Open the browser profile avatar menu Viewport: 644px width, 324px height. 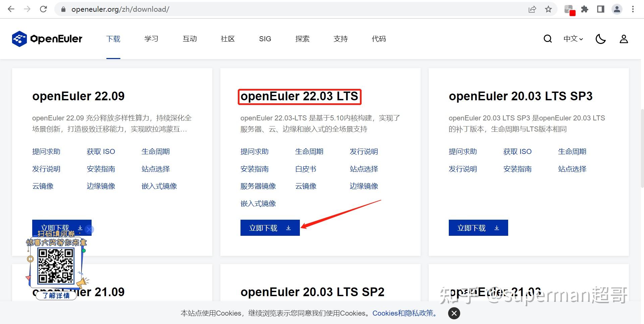click(x=617, y=9)
